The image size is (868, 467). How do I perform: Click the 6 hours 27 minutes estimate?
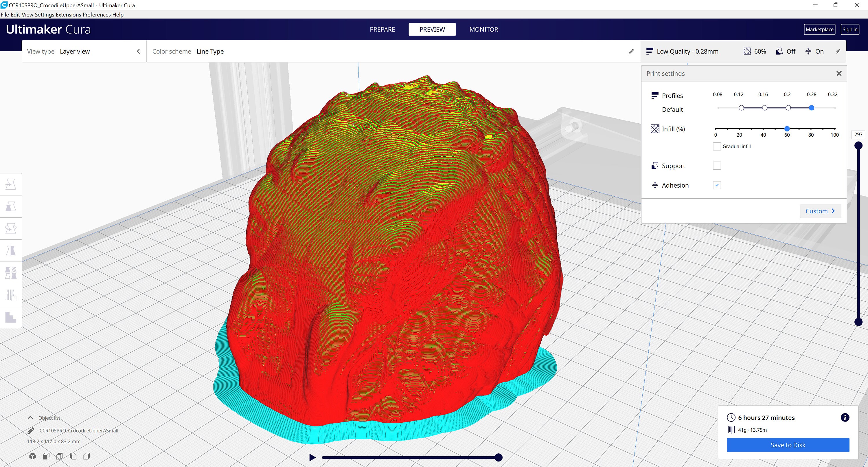pyautogui.click(x=766, y=417)
